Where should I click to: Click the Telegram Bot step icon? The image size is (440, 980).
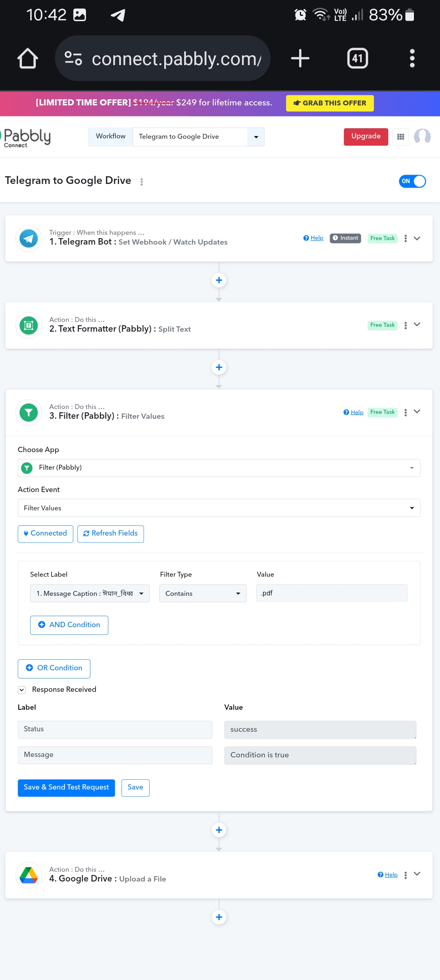pyautogui.click(x=29, y=238)
